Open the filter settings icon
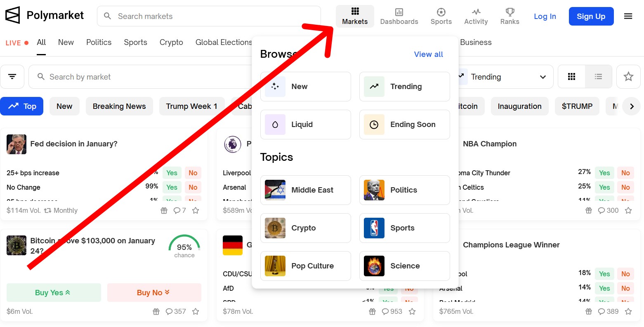 [x=12, y=77]
